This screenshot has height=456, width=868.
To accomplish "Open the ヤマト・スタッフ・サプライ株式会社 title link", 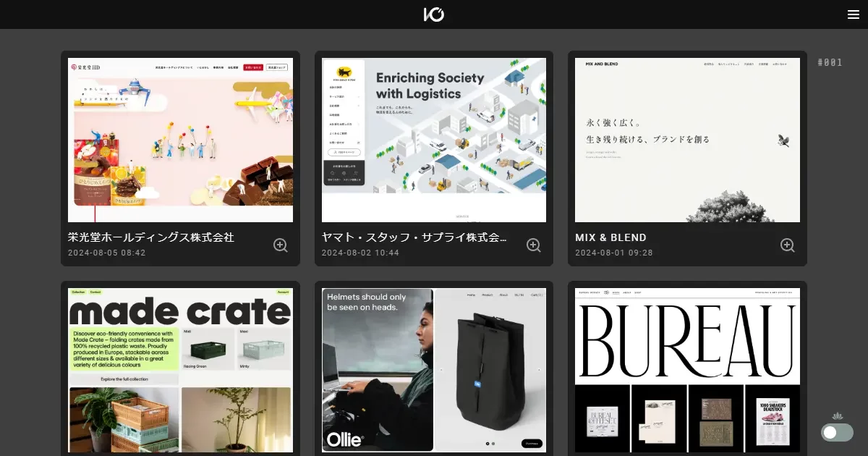I will click(x=414, y=237).
